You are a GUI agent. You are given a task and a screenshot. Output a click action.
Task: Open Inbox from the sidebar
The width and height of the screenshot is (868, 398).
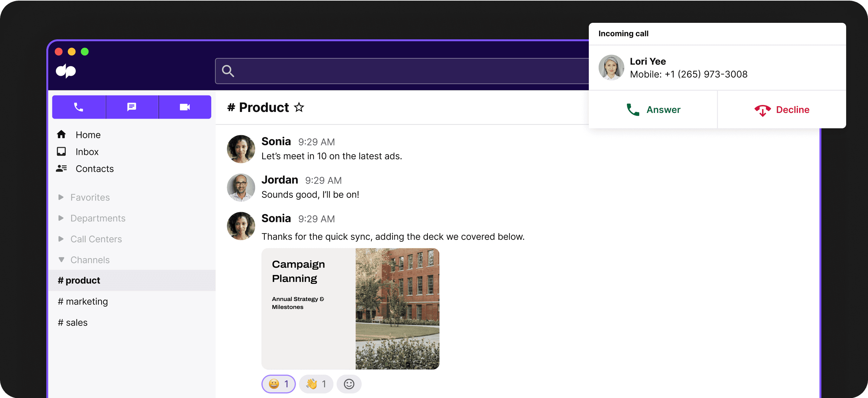pyautogui.click(x=87, y=152)
